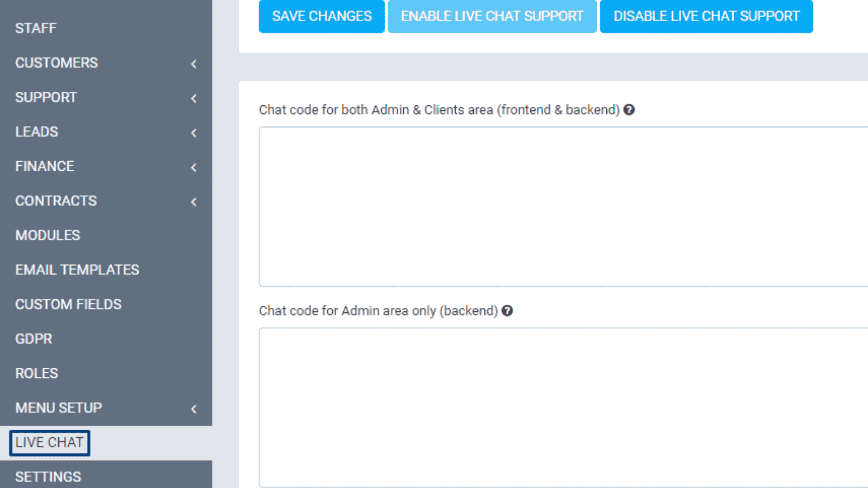Screen dimensions: 868x488
Task: Open help icon for Admin area only chat code
Action: 507,311
